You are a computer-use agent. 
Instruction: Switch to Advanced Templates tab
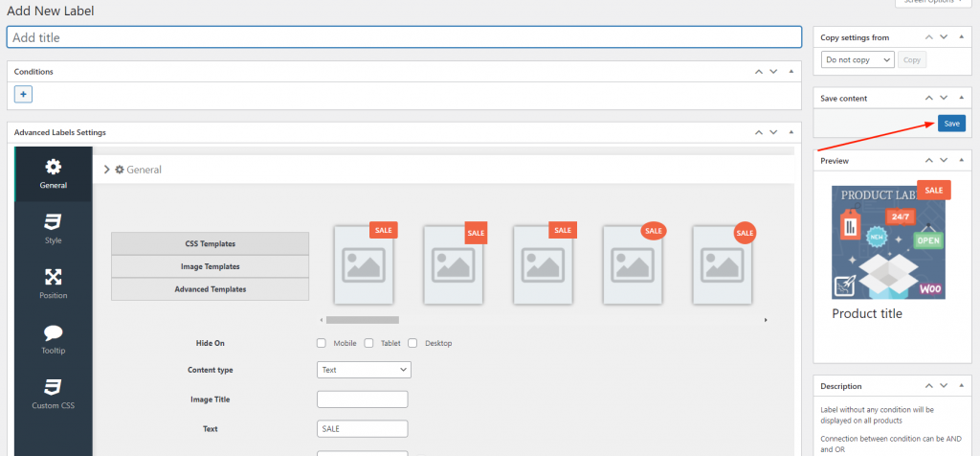click(x=211, y=289)
